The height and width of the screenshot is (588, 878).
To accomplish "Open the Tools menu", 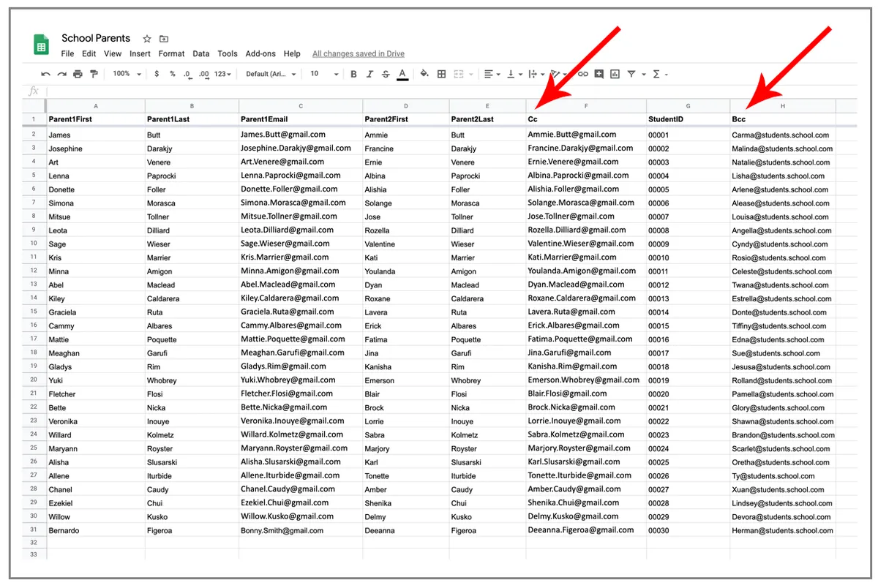I will (x=228, y=53).
